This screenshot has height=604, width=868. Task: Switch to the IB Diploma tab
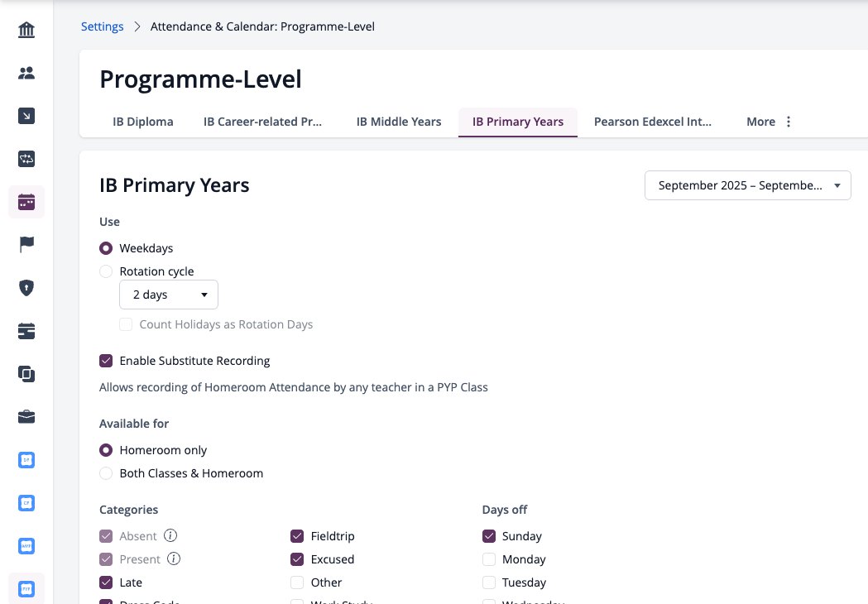[143, 122]
